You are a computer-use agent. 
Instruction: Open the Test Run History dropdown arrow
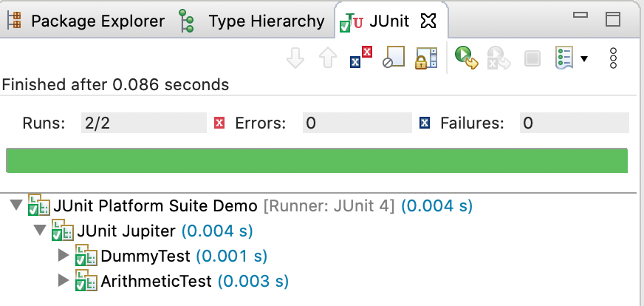click(x=583, y=59)
